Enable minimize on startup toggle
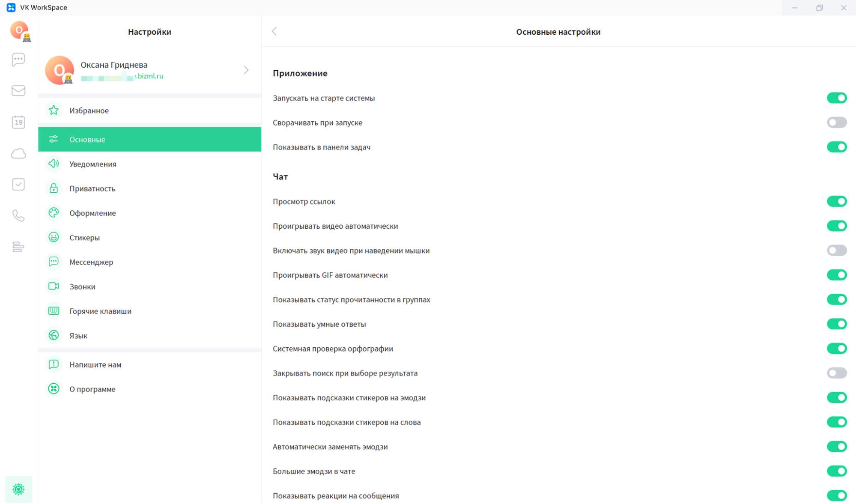Screen dimensions: 856x504 pyautogui.click(x=836, y=122)
